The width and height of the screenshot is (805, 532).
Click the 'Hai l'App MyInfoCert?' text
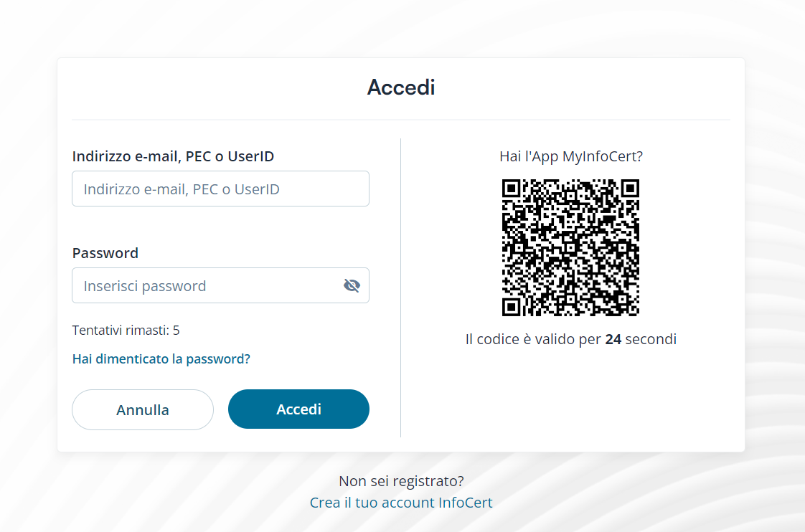pyautogui.click(x=570, y=156)
